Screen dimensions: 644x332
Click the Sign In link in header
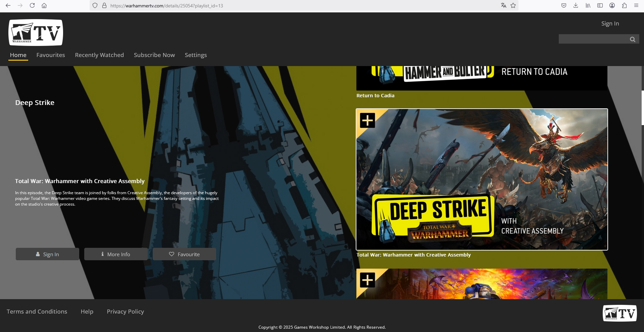[610, 23]
